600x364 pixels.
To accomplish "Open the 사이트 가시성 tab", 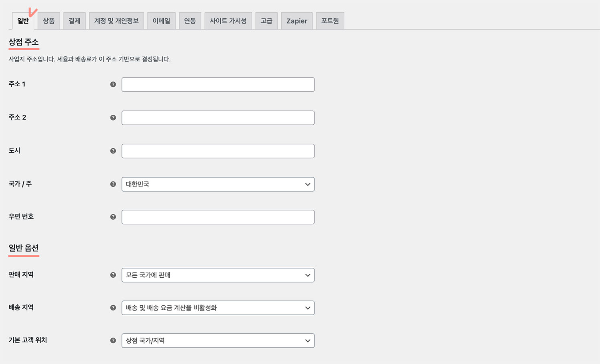I will coord(228,21).
